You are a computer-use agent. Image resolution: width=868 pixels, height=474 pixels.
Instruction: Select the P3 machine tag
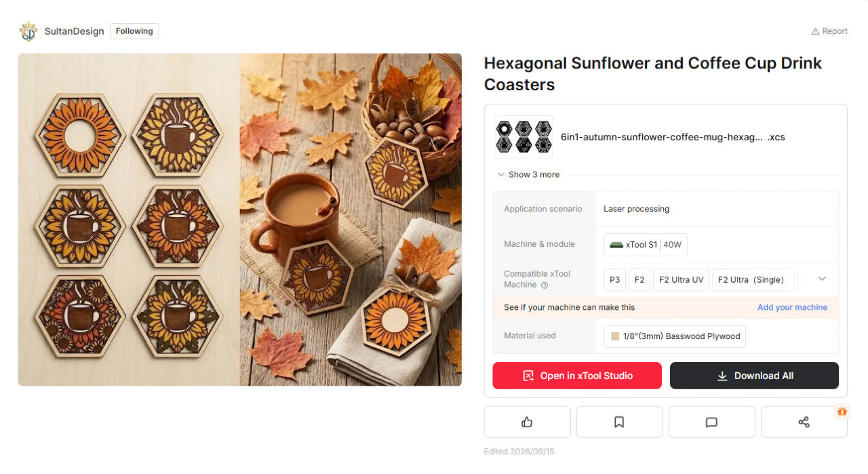[x=615, y=279]
